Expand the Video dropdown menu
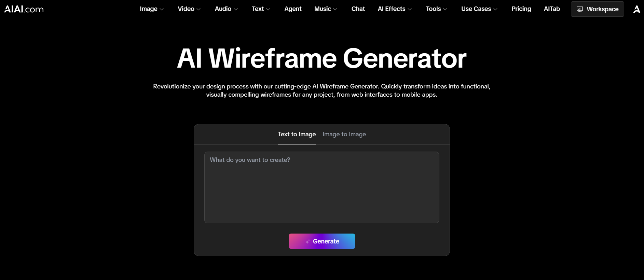Viewport: 644px width, 280px height. (189, 9)
